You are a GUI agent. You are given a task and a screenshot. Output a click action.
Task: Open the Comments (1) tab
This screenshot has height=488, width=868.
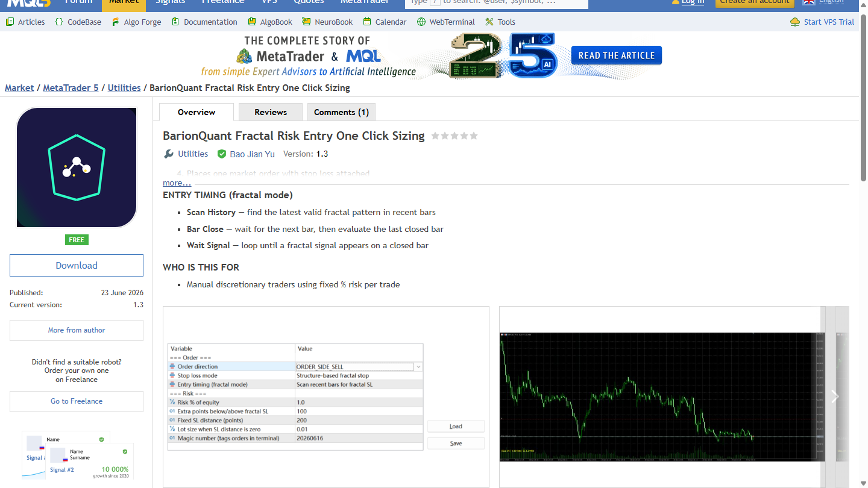[342, 112]
